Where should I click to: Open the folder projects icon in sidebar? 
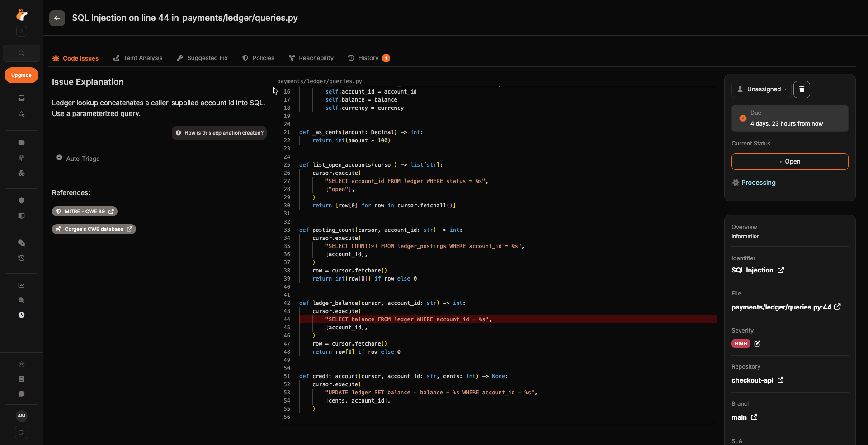(x=21, y=142)
